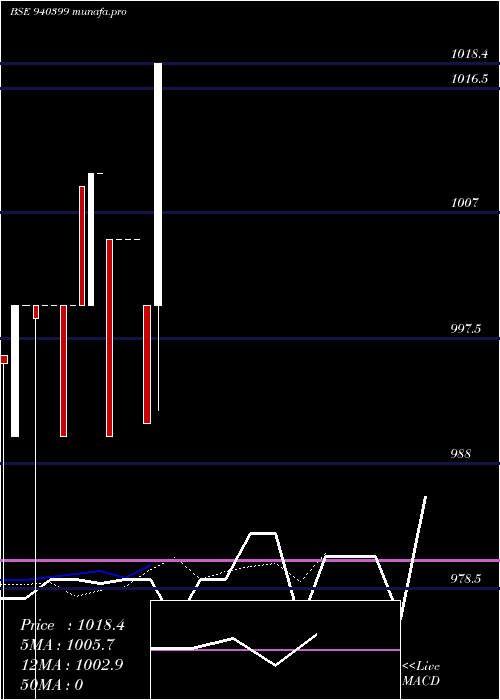
Task: Click the Price : 1018.4 readout
Action: pos(72,625)
